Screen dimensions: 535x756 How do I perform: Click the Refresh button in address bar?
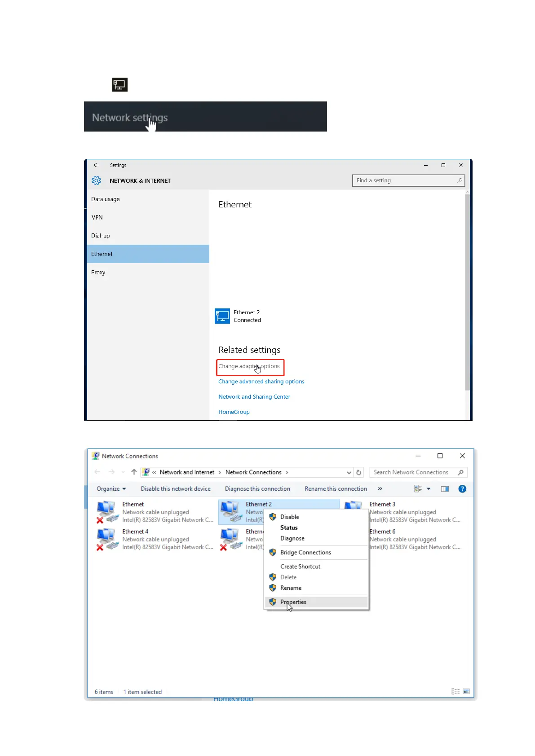(x=359, y=472)
